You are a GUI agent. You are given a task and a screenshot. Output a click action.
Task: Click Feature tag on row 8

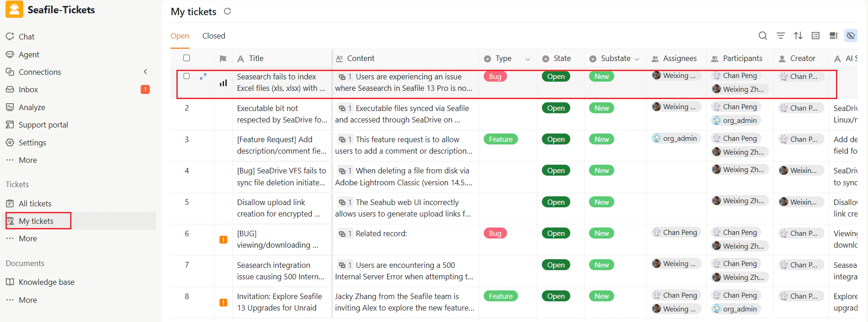pos(501,296)
